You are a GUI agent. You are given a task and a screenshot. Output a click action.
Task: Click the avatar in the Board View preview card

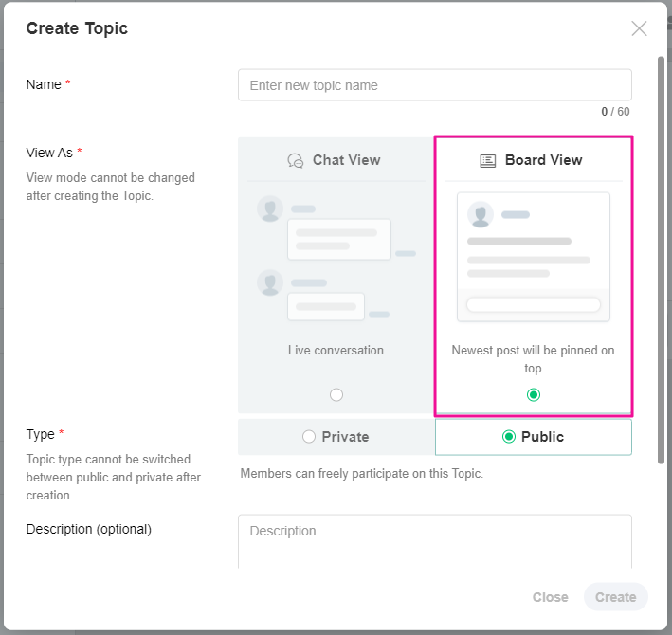[x=481, y=215]
